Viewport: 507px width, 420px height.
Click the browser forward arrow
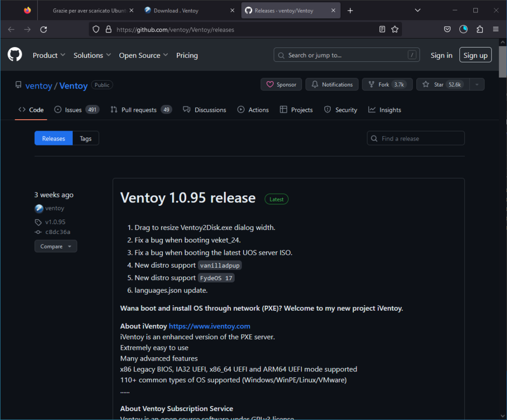tap(28, 29)
